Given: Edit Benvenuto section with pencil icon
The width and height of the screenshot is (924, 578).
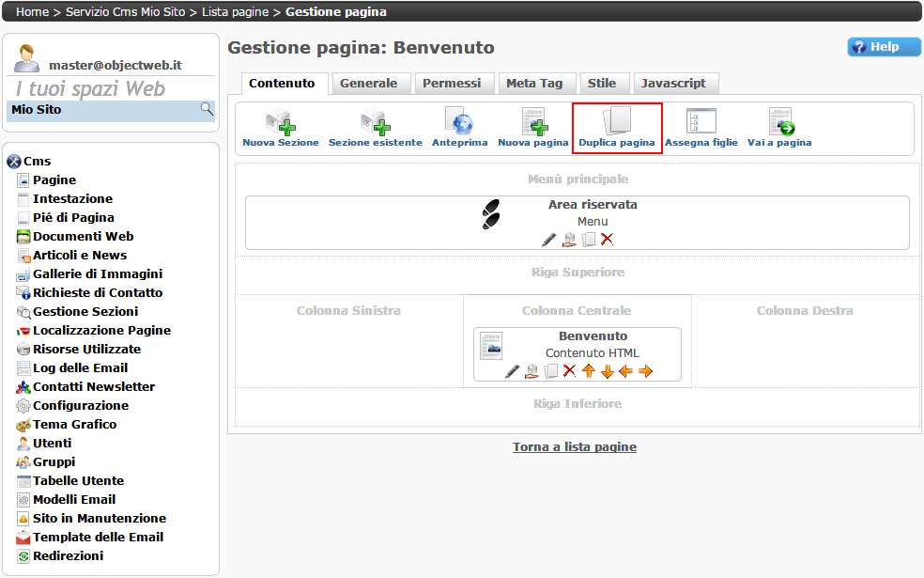Looking at the screenshot, I should click(x=512, y=371).
